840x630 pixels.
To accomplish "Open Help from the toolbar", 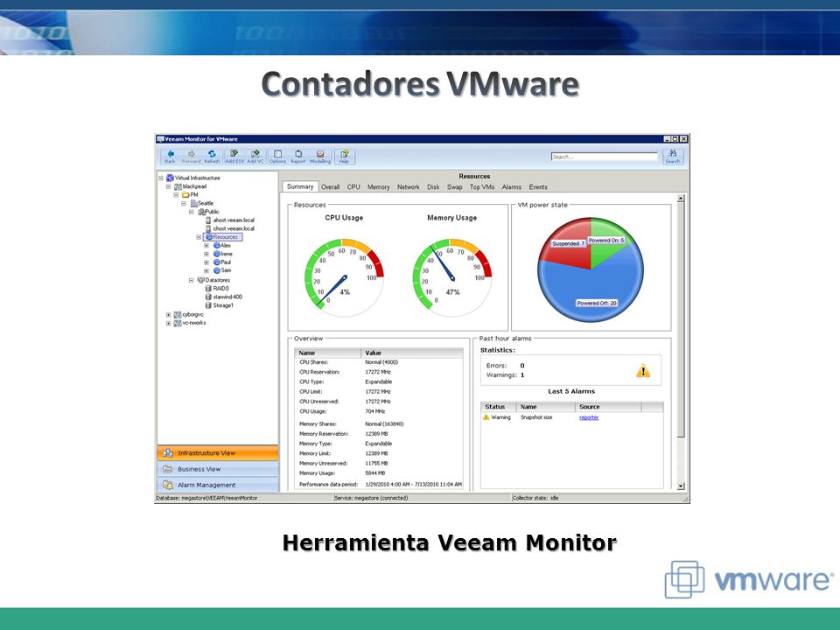I will 344,157.
